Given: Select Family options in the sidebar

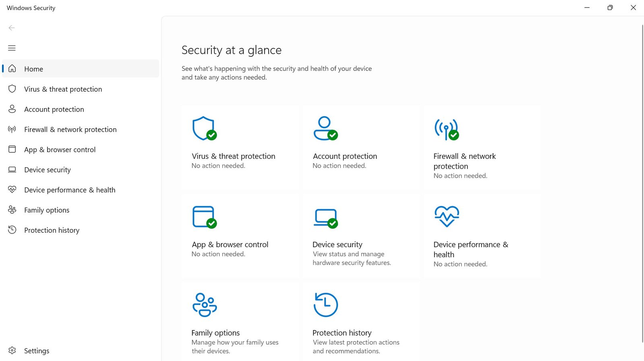Looking at the screenshot, I should [x=80, y=210].
